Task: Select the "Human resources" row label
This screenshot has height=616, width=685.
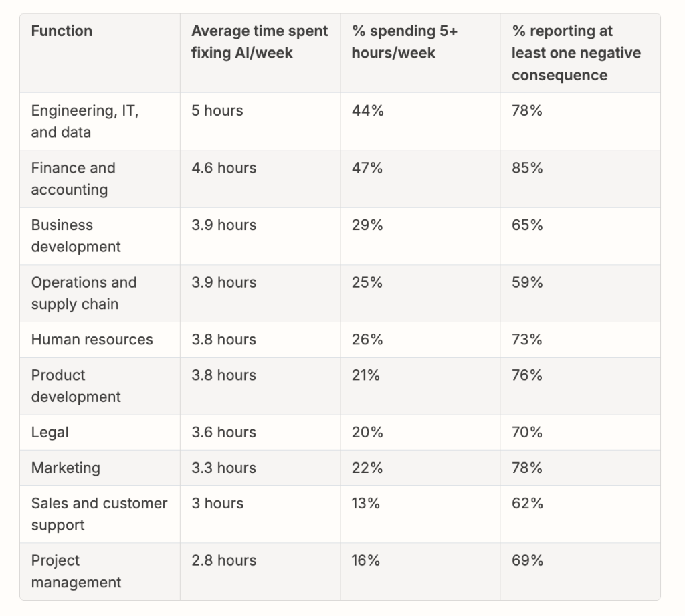Action: [92, 340]
